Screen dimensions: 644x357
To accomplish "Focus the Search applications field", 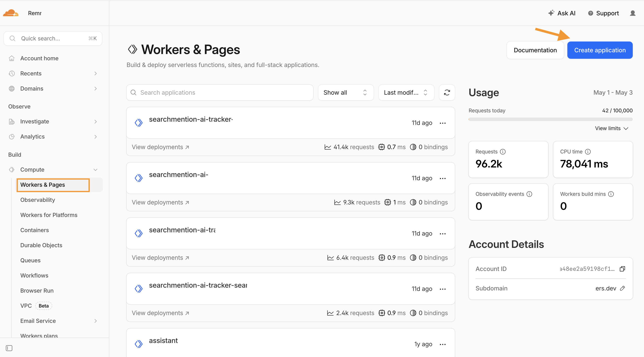I will click(x=220, y=92).
